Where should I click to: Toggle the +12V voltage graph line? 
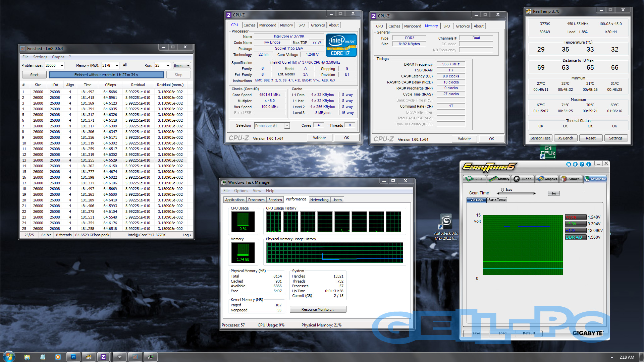(x=575, y=231)
